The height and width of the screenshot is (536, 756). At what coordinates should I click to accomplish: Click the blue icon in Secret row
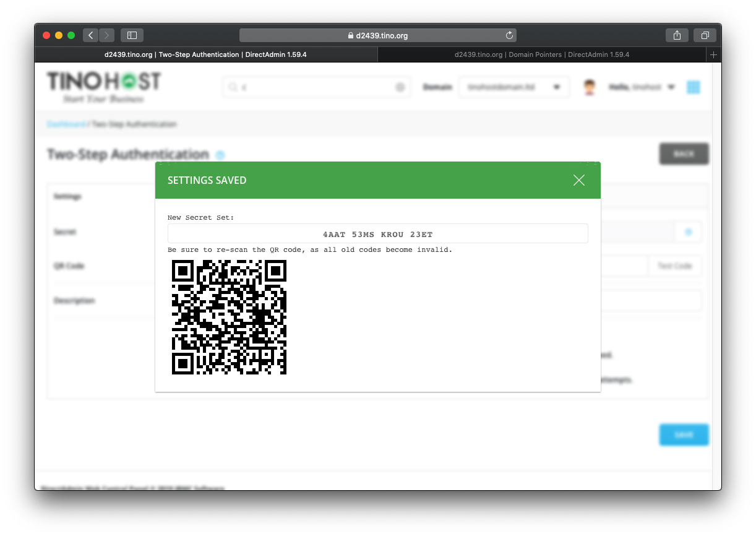688,232
